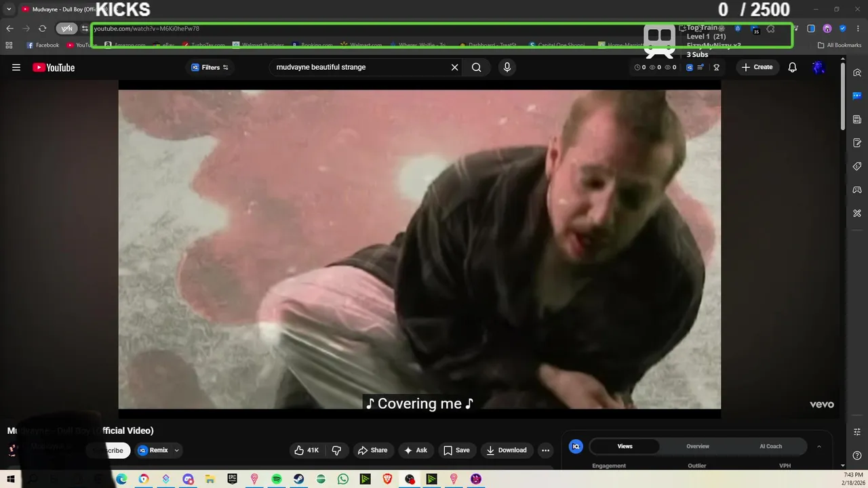Open the sidebar customize sliders icon
Viewport: 868px width, 488px height.
tap(857, 431)
